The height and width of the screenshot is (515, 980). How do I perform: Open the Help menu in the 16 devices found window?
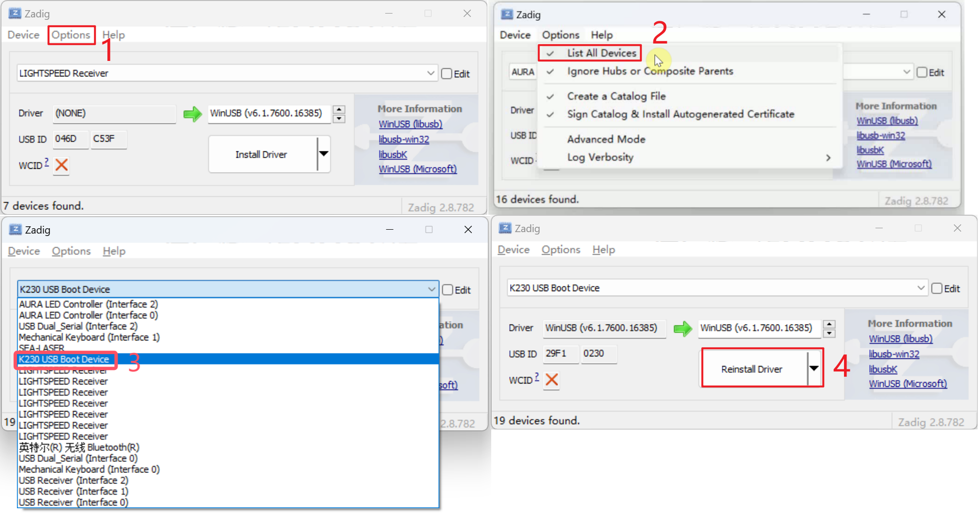click(x=602, y=35)
